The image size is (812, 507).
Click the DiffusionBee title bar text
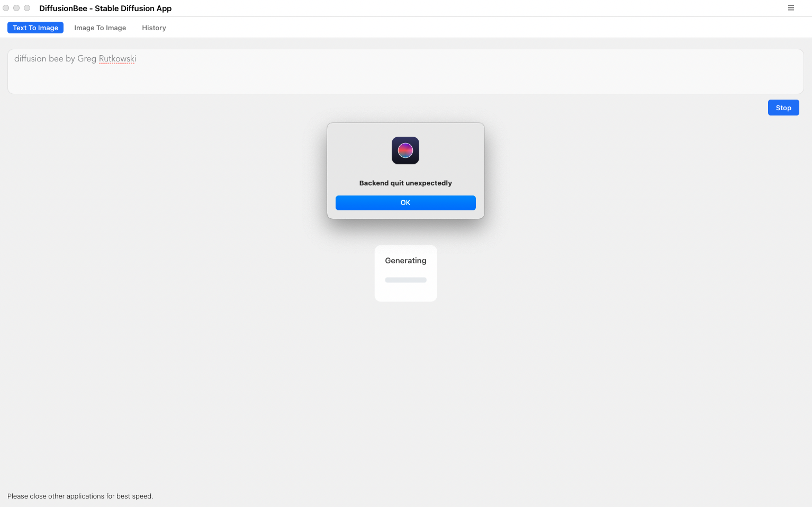tap(105, 8)
